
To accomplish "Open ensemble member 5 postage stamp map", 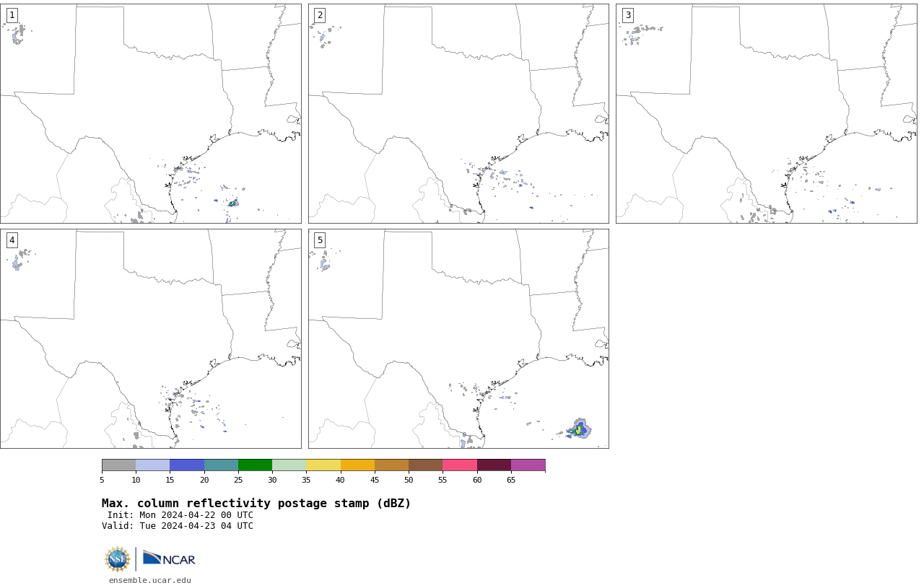I will (x=458, y=338).
